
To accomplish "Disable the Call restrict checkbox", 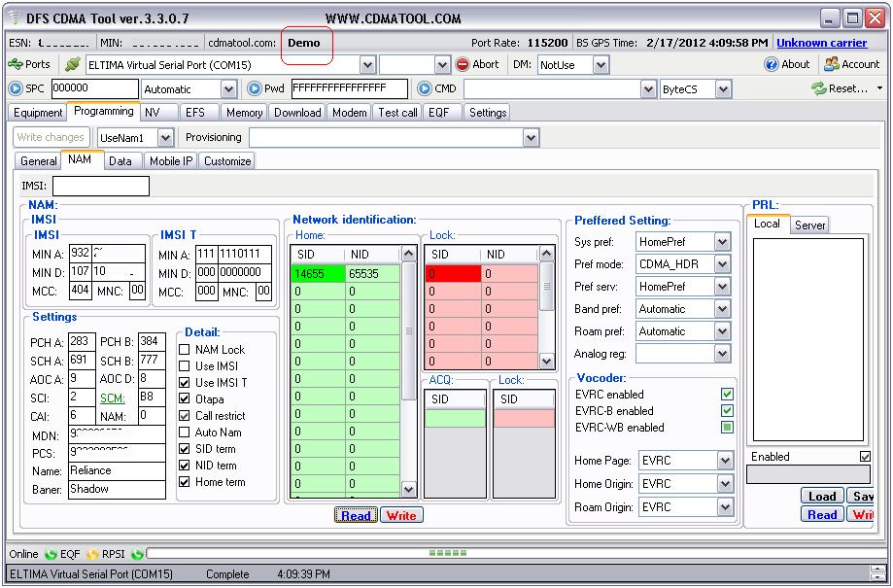I will click(185, 415).
